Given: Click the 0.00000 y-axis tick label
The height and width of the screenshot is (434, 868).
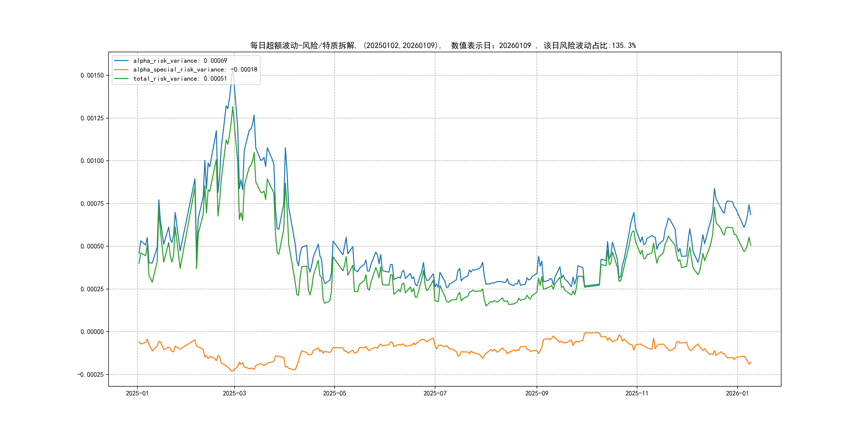Looking at the screenshot, I should pos(92,332).
